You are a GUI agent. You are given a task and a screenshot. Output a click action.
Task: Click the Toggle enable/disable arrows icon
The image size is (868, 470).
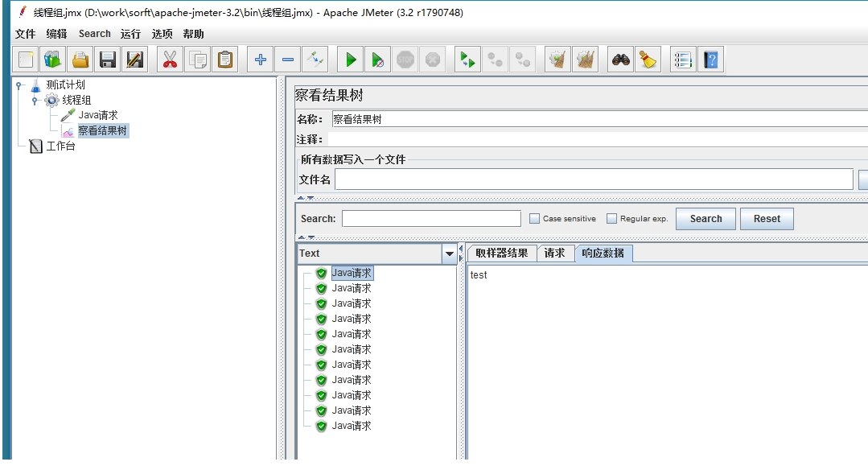tap(315, 60)
